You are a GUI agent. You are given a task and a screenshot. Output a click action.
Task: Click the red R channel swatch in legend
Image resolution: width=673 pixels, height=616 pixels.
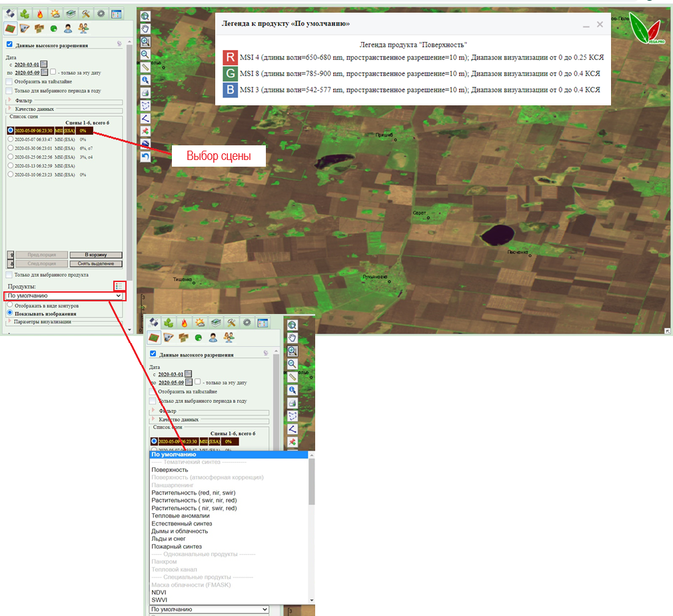231,57
